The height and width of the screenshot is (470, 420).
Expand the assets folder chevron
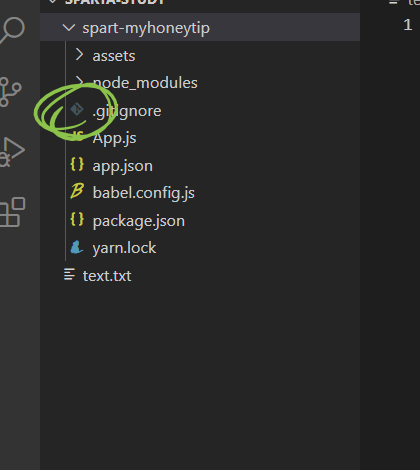(79, 54)
